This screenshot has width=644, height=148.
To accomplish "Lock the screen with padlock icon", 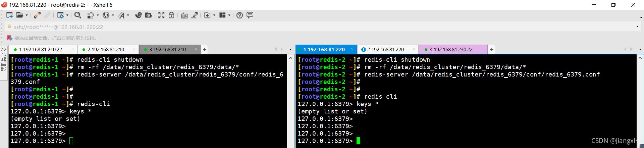I will click(x=171, y=15).
